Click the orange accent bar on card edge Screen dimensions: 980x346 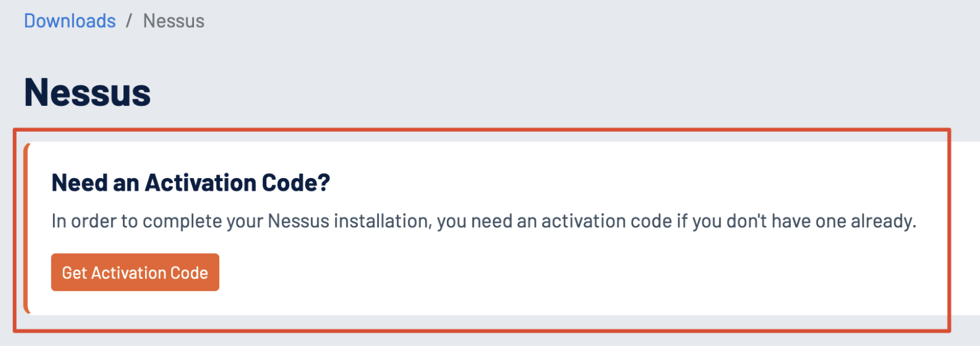click(x=26, y=229)
